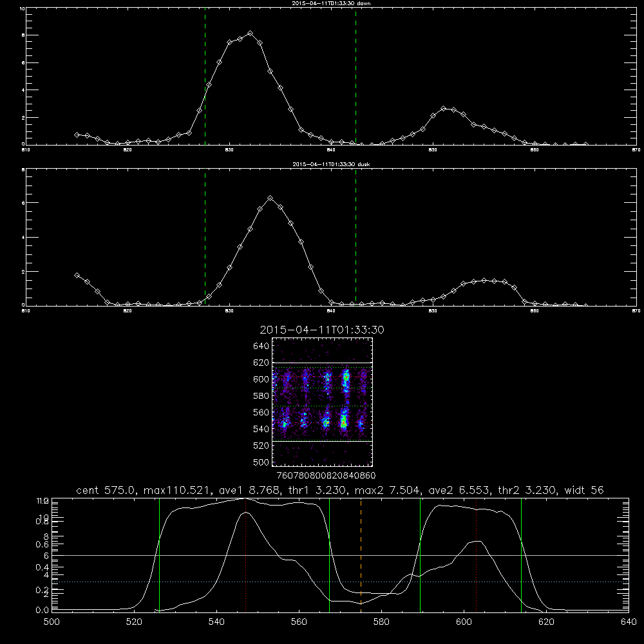644x644 pixels.
Task: Click the solid green boundary line near 614
Action: tap(521, 554)
